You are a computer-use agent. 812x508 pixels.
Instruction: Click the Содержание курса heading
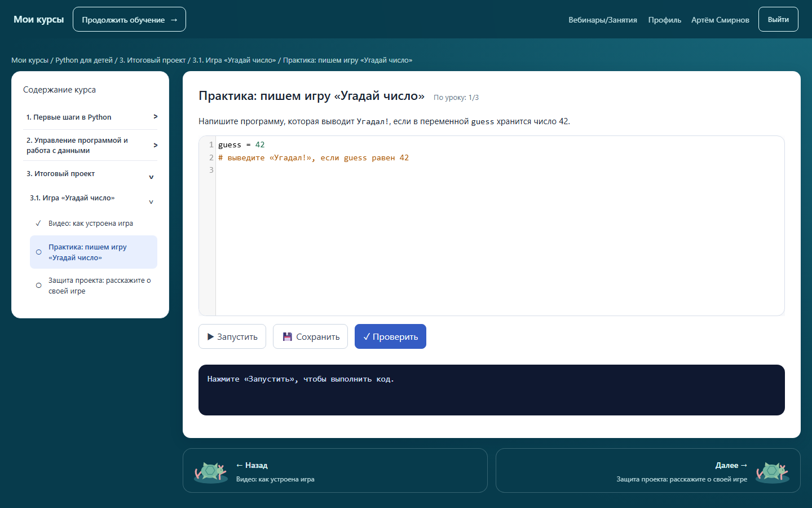59,90
